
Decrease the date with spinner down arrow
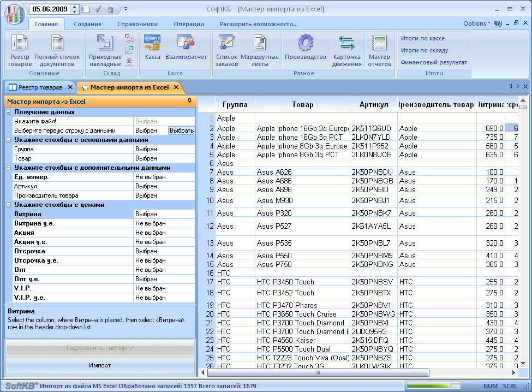point(75,11)
